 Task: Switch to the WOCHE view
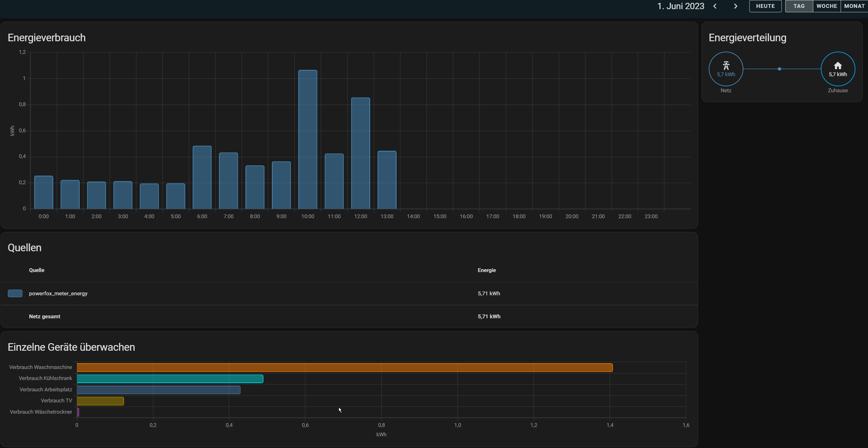pos(826,6)
